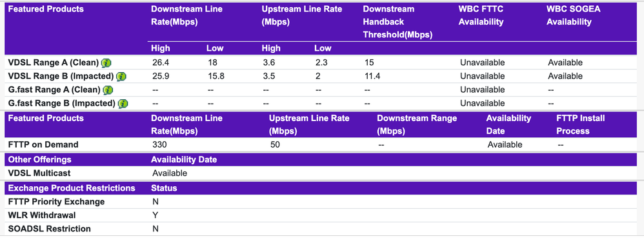This screenshot has width=644, height=241.
Task: Click the N status for FTTP Priority Exchange
Action: 156,202
